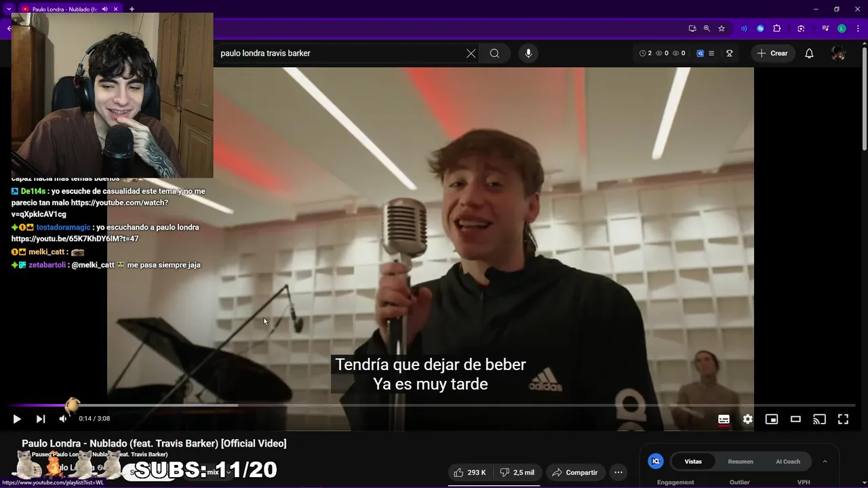Collapse the vidIQ panel chevron

[x=825, y=462]
